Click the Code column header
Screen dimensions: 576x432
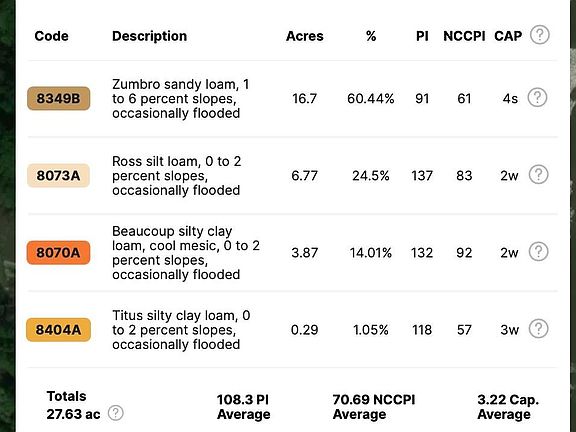click(51, 36)
